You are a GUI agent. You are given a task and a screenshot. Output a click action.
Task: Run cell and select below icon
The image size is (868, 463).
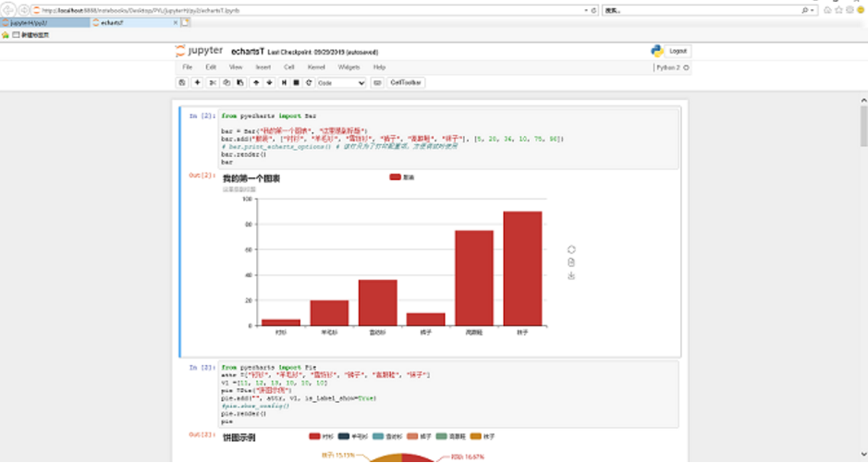tap(284, 82)
